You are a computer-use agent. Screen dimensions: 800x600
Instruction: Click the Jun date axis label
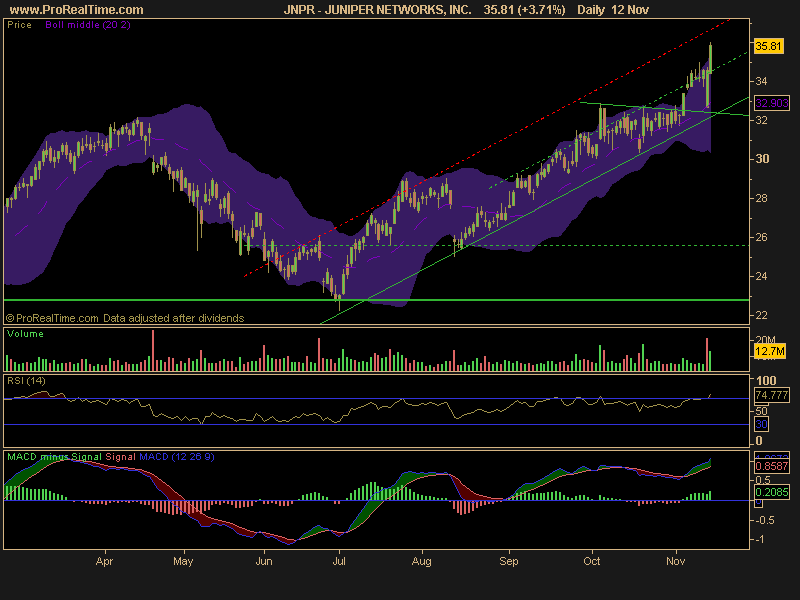[264, 561]
